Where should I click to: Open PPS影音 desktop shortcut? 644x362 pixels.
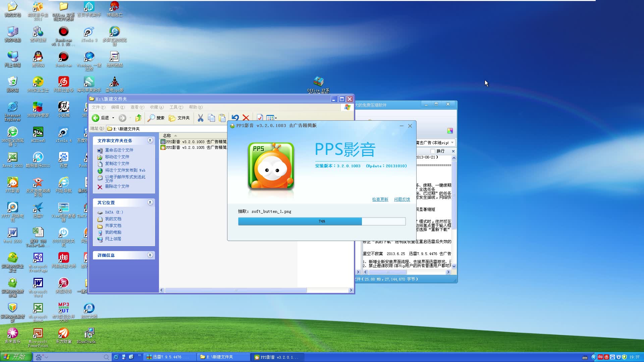[12, 185]
